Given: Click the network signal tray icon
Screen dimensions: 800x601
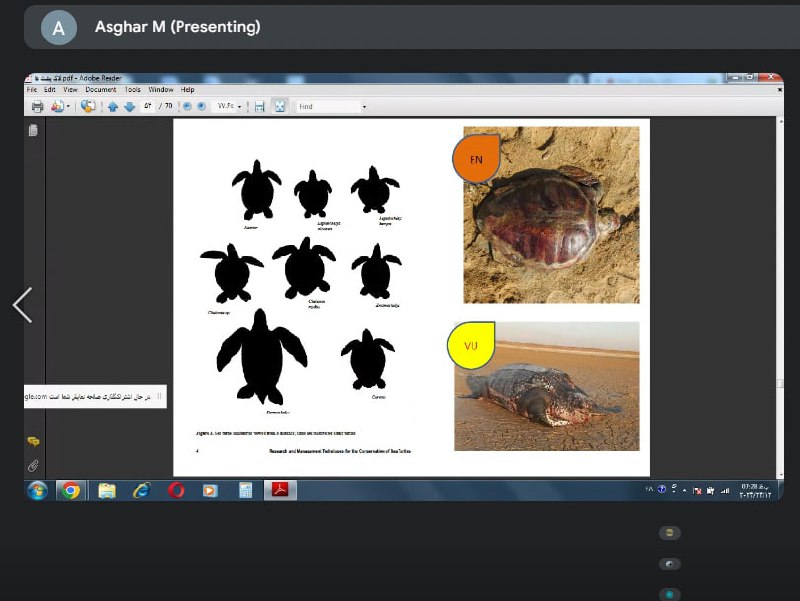Looking at the screenshot, I should (x=724, y=490).
